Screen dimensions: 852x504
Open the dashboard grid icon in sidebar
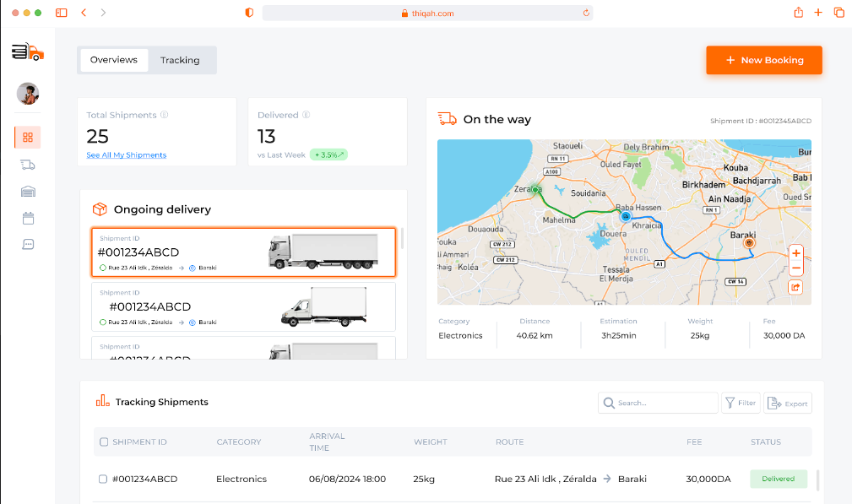point(28,138)
